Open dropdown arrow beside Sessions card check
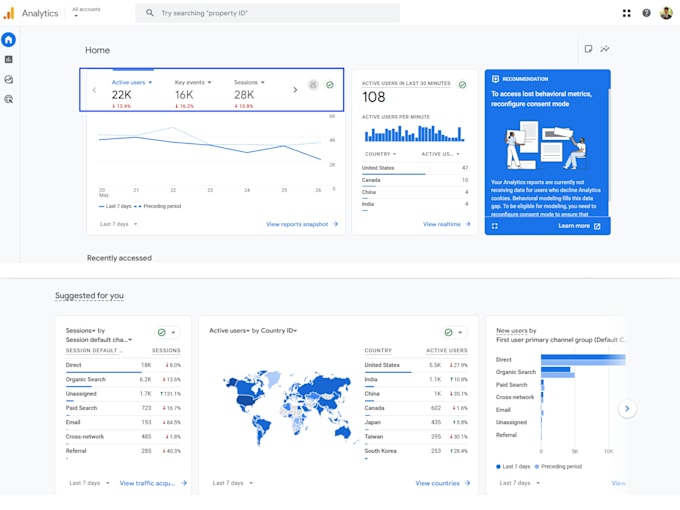This screenshot has width=680, height=510. tap(173, 333)
